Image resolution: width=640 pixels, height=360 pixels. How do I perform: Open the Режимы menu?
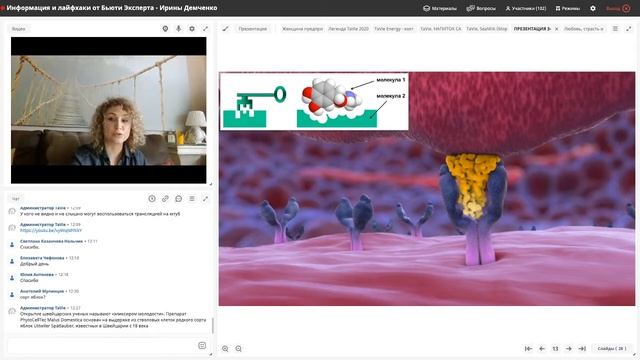(x=568, y=8)
